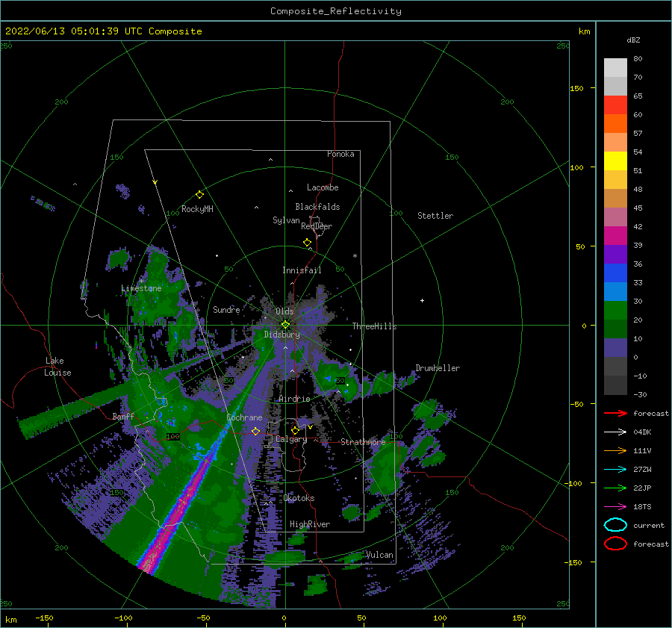The width and height of the screenshot is (672, 628).
Task: Select the red 65 dBZ color swatch
Action: coord(615,105)
